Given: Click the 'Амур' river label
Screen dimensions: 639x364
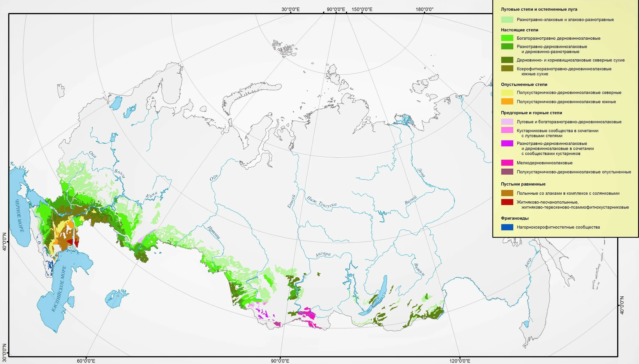Looking at the screenshot, I should coord(528,263).
